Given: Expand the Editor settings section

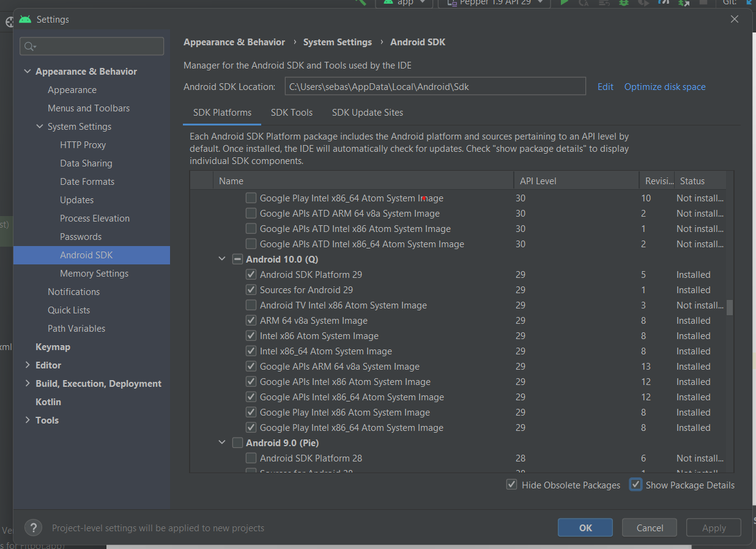Looking at the screenshot, I should click(28, 365).
